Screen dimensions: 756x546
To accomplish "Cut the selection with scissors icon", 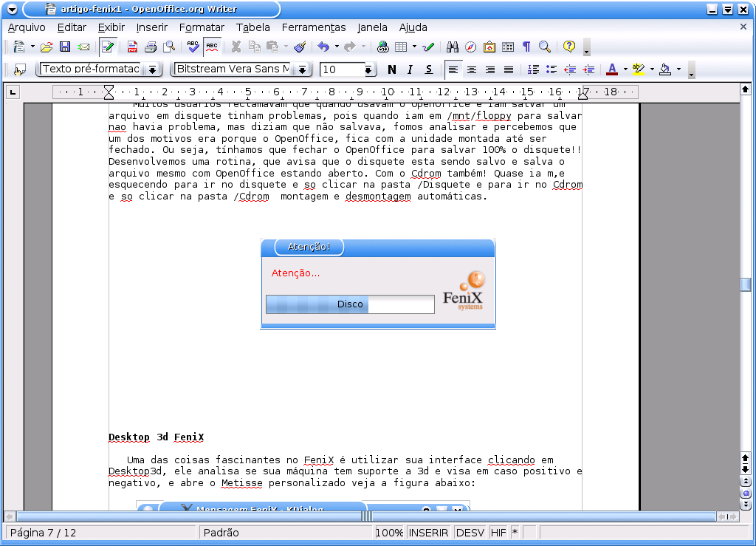I will coord(236,47).
